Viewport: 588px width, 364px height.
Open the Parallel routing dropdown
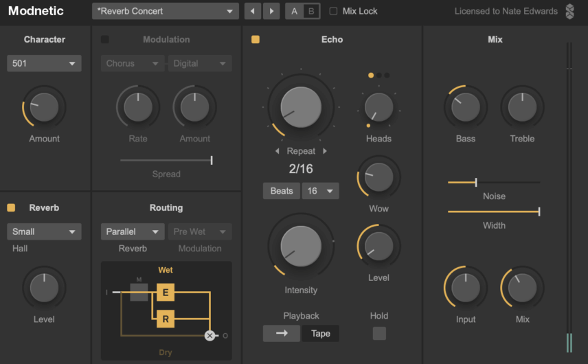click(133, 231)
